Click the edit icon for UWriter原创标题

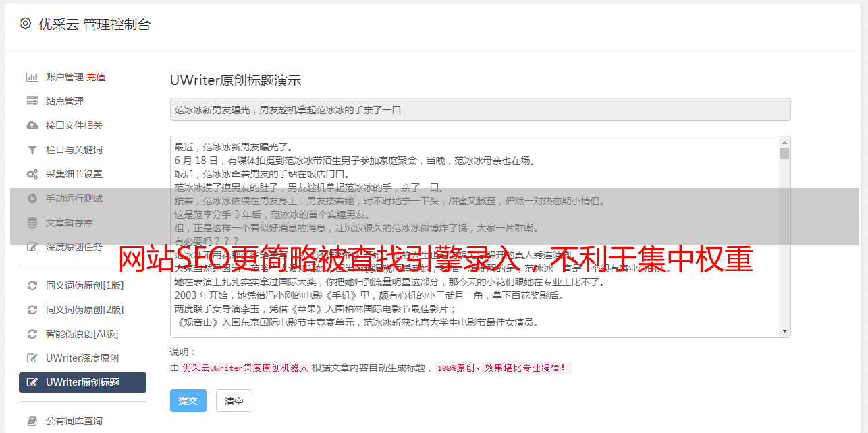click(x=32, y=382)
